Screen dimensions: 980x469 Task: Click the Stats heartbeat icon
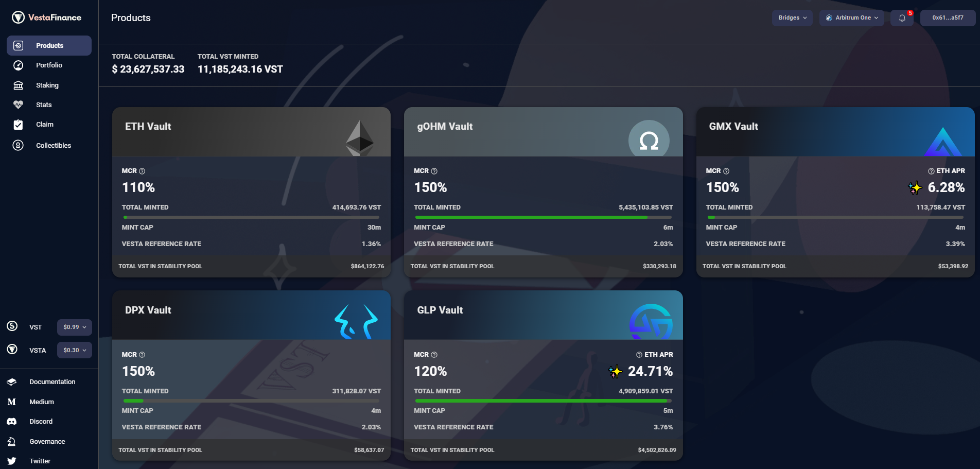coord(18,105)
